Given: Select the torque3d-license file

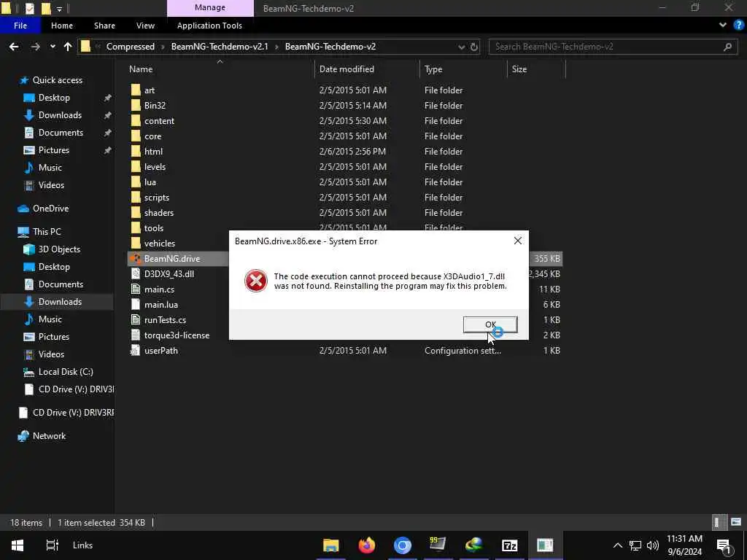Looking at the screenshot, I should point(177,335).
